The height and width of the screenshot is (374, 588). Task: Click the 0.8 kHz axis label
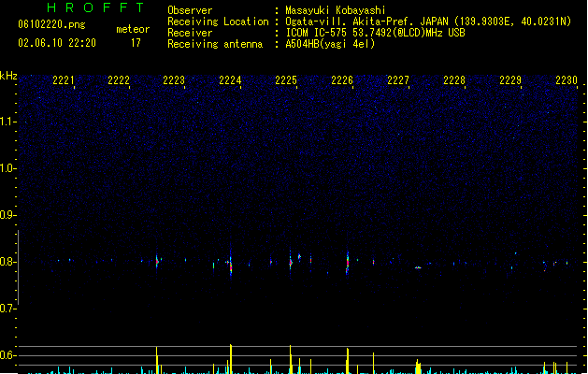click(x=7, y=262)
